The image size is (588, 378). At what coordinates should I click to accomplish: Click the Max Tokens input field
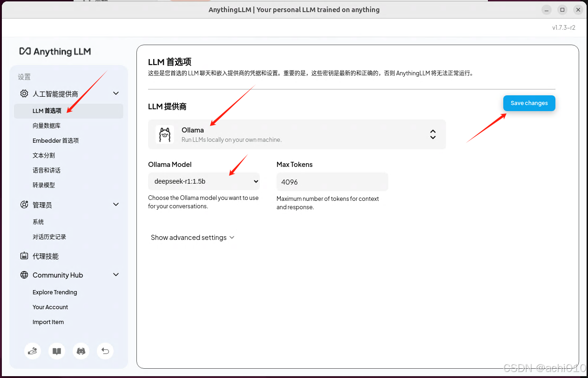332,182
